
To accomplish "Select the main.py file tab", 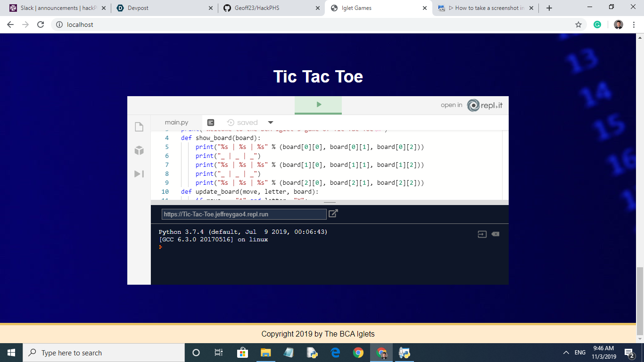I will point(177,123).
